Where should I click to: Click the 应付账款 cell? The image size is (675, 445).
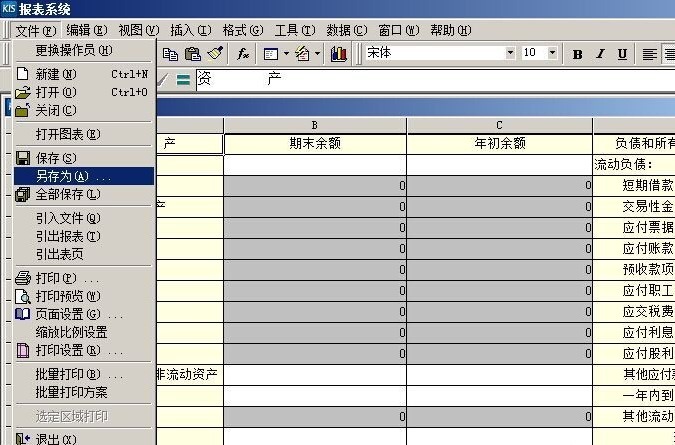(634, 249)
